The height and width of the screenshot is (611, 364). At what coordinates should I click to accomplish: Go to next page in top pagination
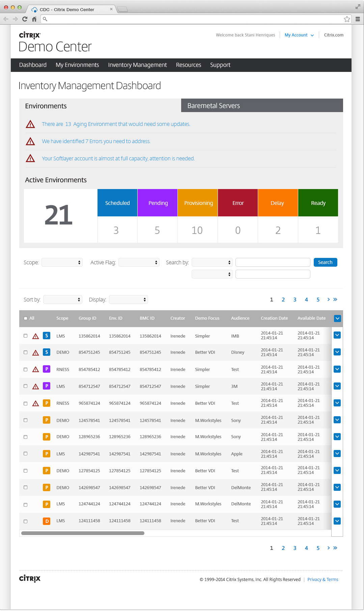pyautogui.click(x=329, y=299)
